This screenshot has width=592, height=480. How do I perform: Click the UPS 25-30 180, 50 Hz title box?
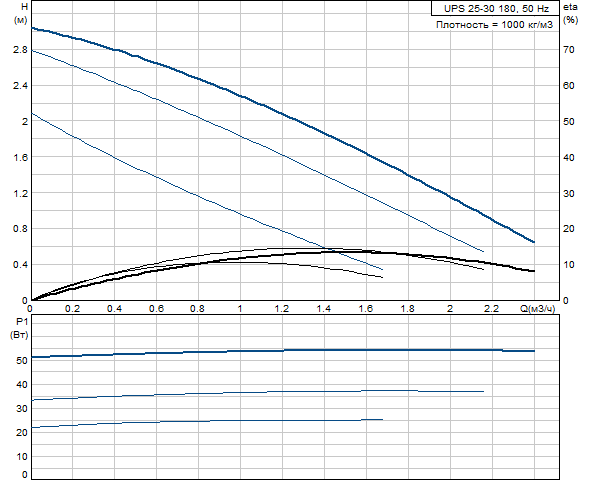pos(495,8)
